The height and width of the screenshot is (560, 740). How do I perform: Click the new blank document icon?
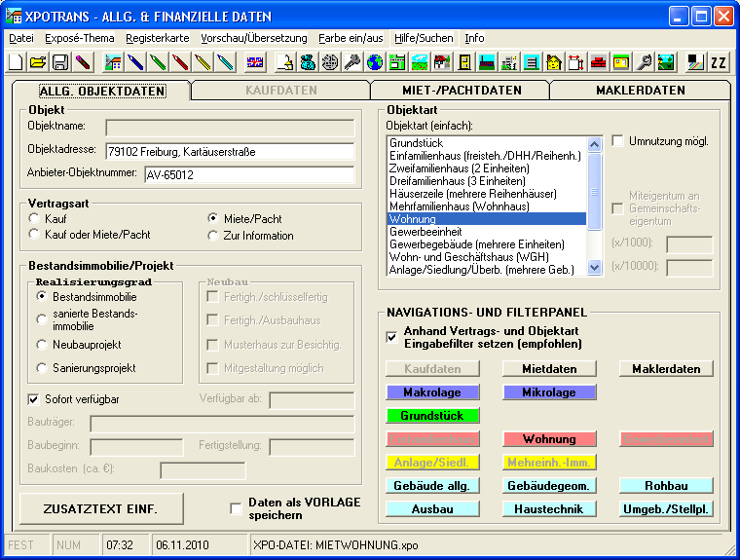point(16,63)
